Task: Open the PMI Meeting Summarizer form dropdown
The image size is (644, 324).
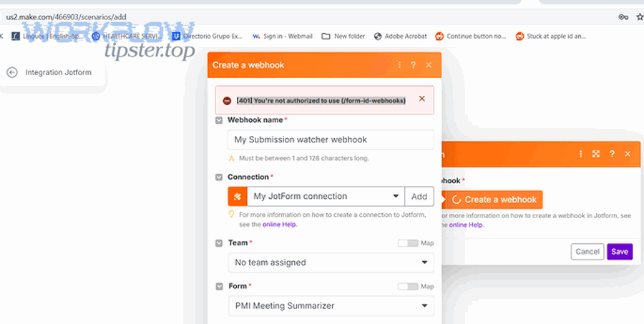Action: (x=331, y=306)
